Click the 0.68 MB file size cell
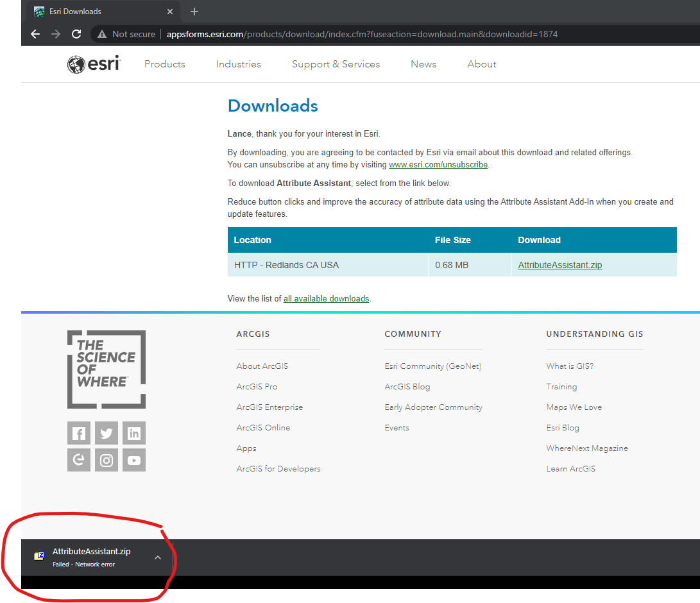Image resolution: width=700 pixels, height=603 pixels. 470,265
